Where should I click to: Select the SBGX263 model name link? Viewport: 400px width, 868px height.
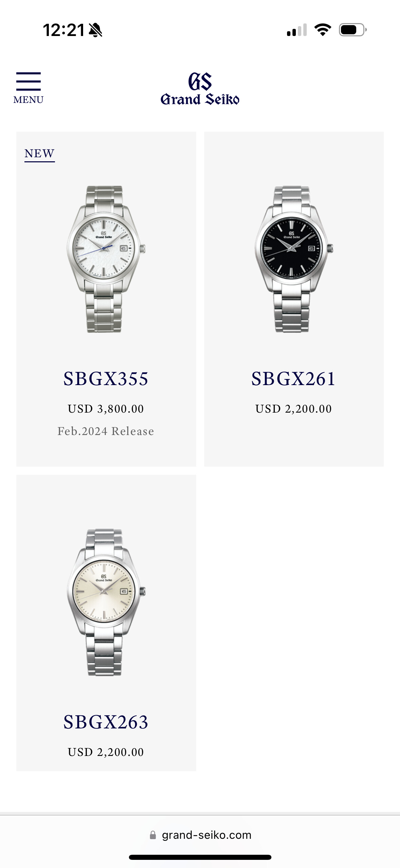coord(106,722)
